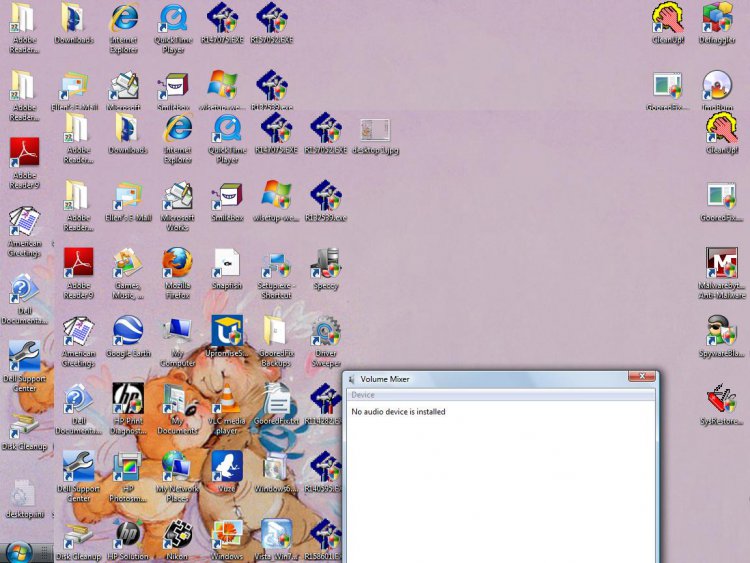Select the desktop1.jpg image file

click(x=375, y=137)
